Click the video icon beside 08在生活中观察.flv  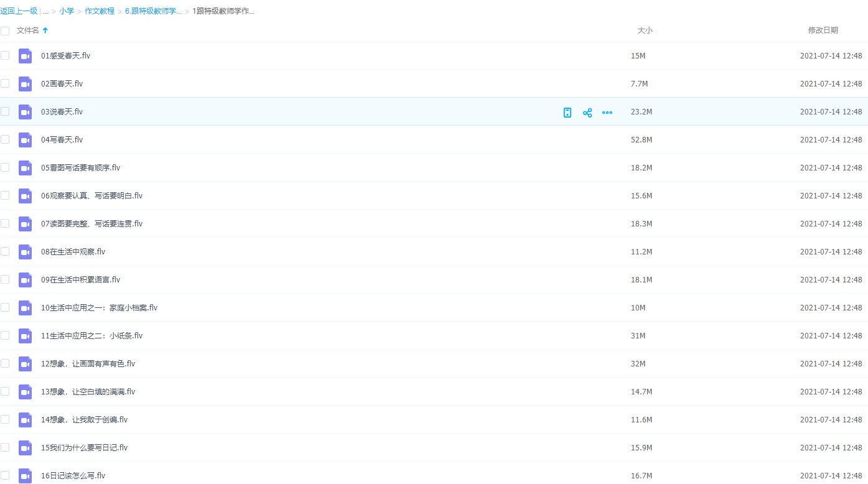(25, 252)
